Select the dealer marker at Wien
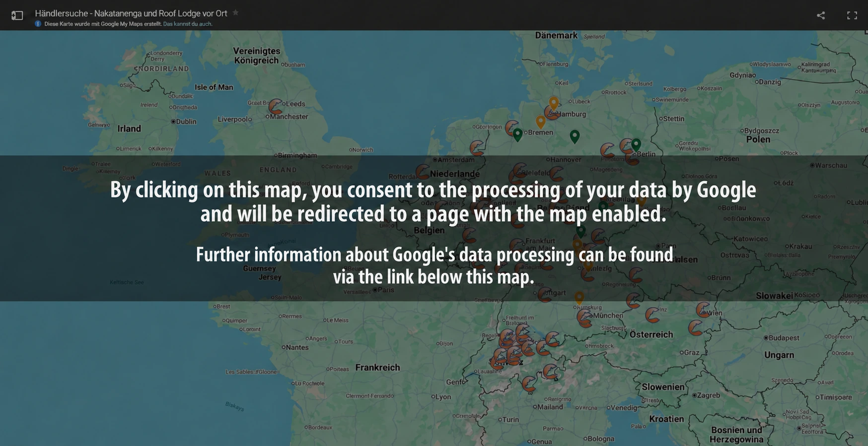 (703, 310)
